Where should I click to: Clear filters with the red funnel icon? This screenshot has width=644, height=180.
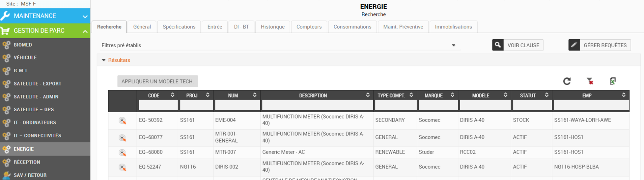[590, 81]
